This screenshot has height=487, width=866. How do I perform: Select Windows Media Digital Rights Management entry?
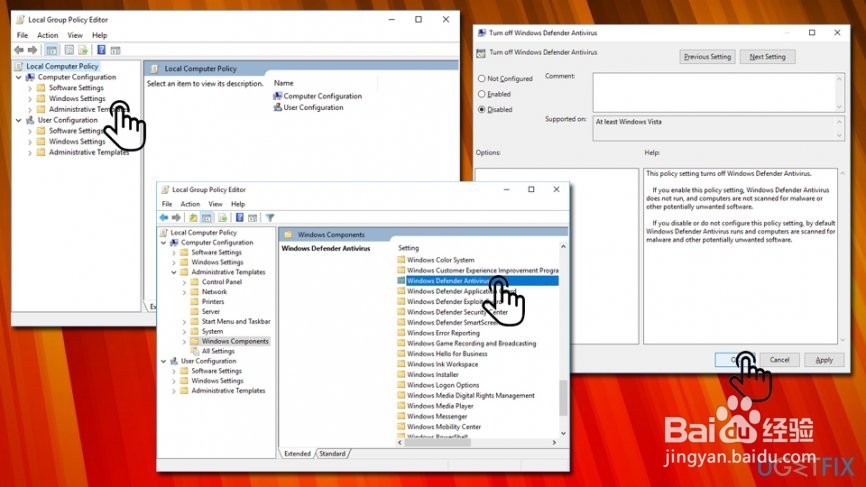471,396
